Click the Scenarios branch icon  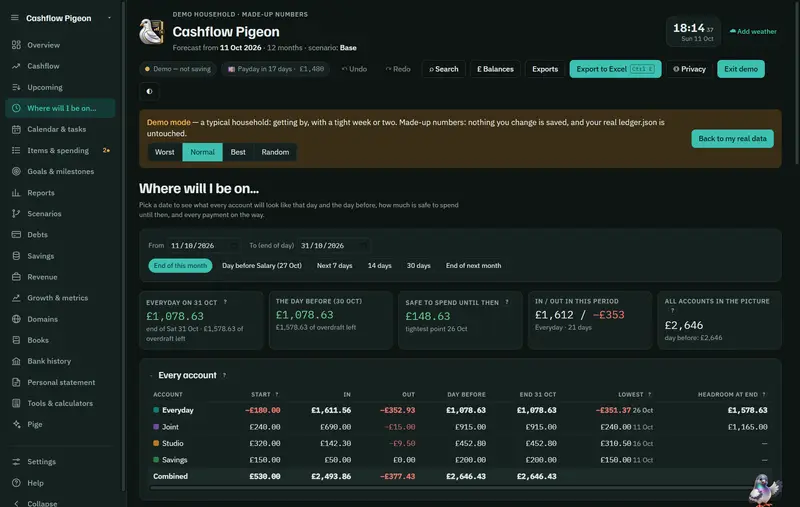(16, 214)
